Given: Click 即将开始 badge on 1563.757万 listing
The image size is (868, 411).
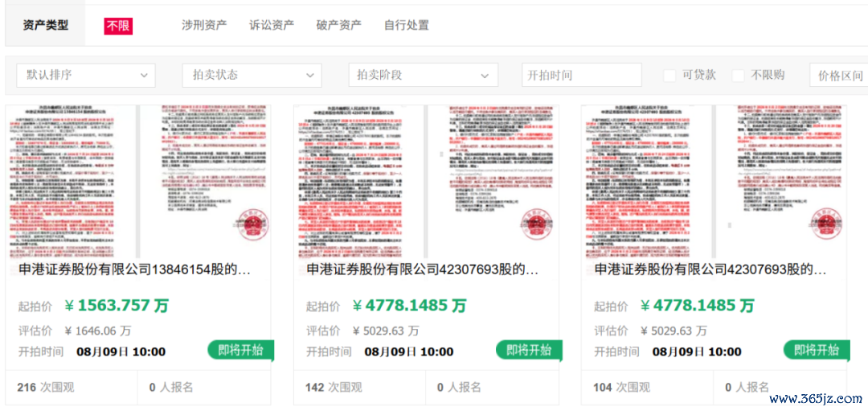Looking at the screenshot, I should pyautogui.click(x=241, y=350).
